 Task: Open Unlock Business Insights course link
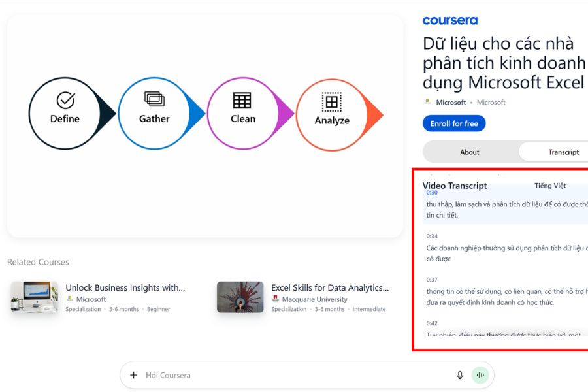125,287
